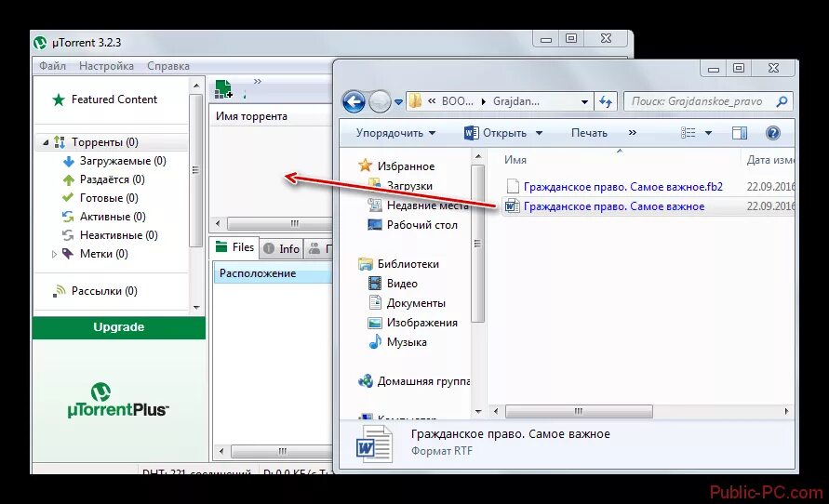Select Featured Content in uTorrent sidebar
Viewport: 829px width, 504px height.
pyautogui.click(x=114, y=99)
